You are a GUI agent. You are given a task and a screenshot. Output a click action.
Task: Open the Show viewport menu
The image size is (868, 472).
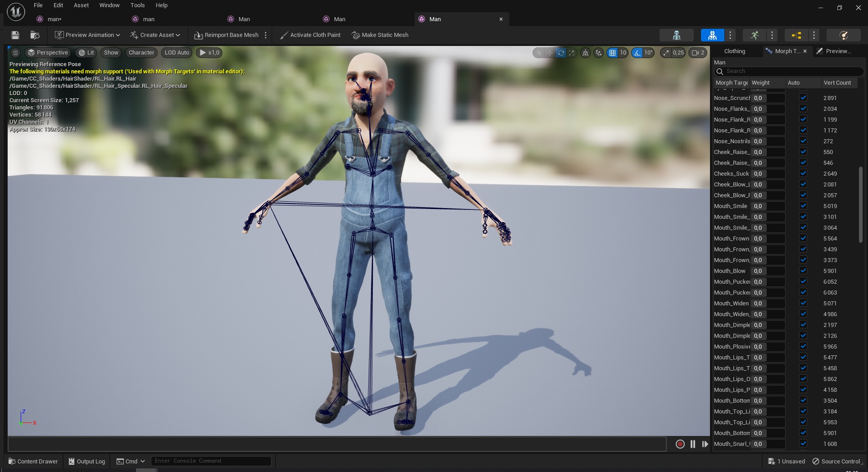(111, 53)
